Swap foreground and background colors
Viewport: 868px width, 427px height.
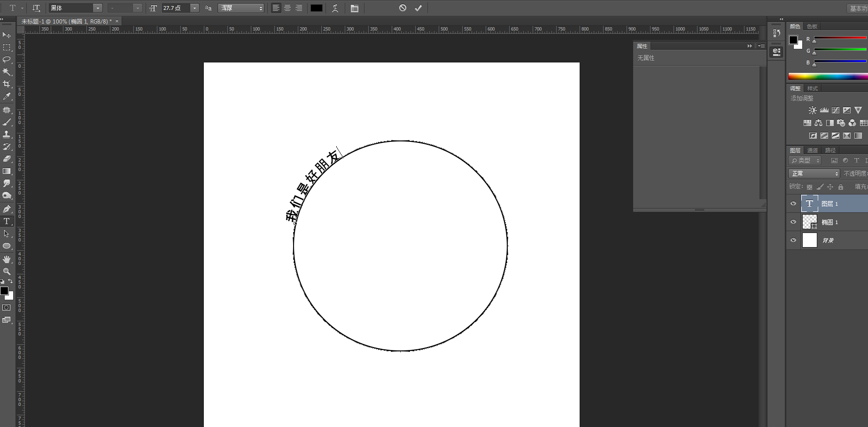[x=10, y=281]
